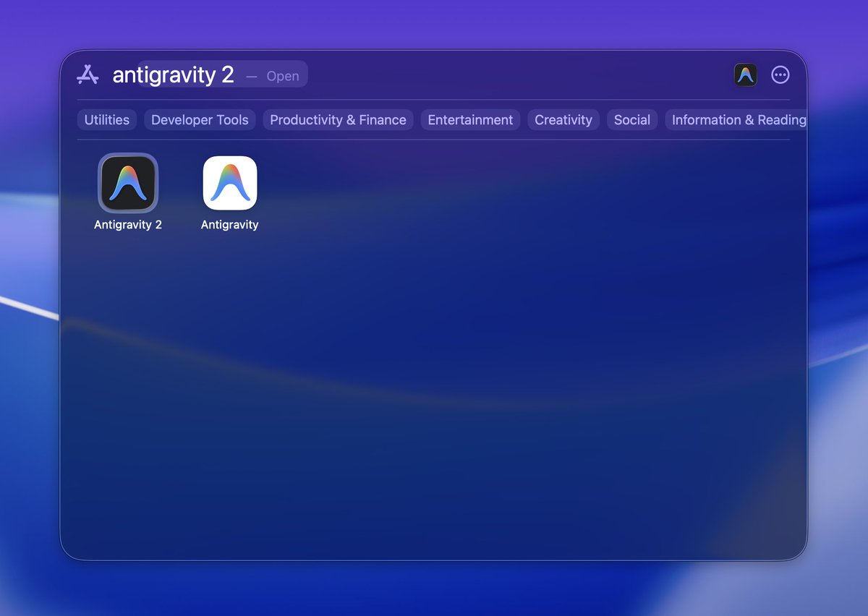Click the App Store glyph beside search
This screenshot has height=616, width=868.
(x=88, y=74)
